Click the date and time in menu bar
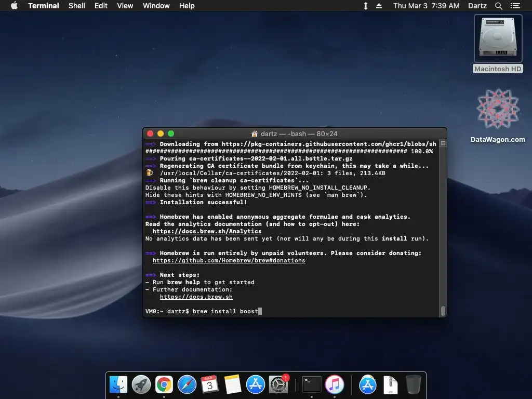The height and width of the screenshot is (399, 532). (x=427, y=6)
